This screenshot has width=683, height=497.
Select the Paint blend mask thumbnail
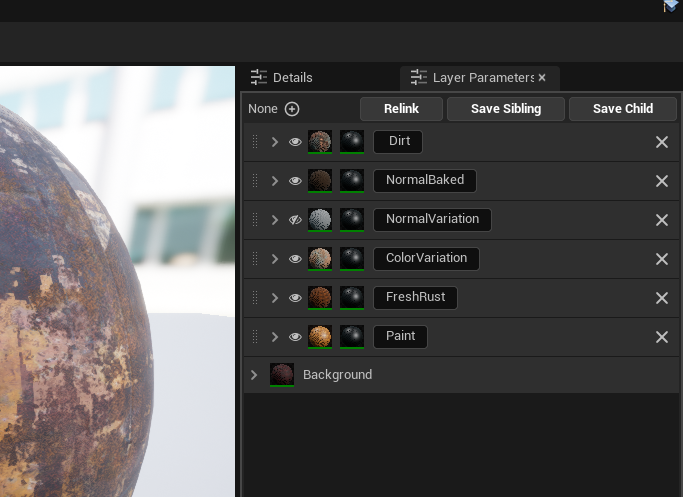tap(352, 337)
